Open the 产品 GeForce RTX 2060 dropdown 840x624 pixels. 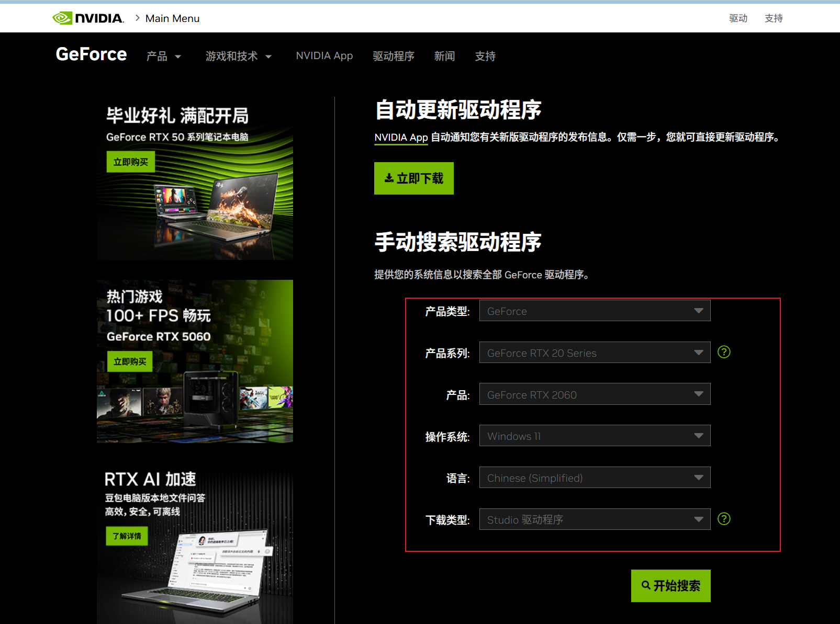[x=595, y=394]
